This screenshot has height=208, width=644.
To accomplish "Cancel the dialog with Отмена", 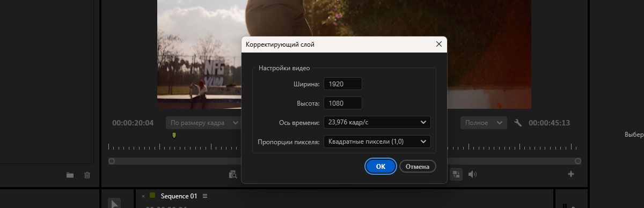I will click(x=418, y=166).
